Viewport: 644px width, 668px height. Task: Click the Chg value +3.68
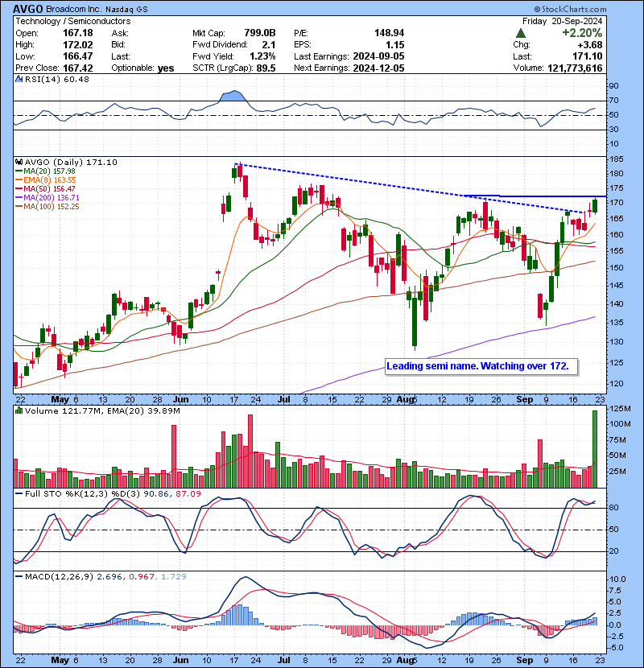click(x=590, y=45)
